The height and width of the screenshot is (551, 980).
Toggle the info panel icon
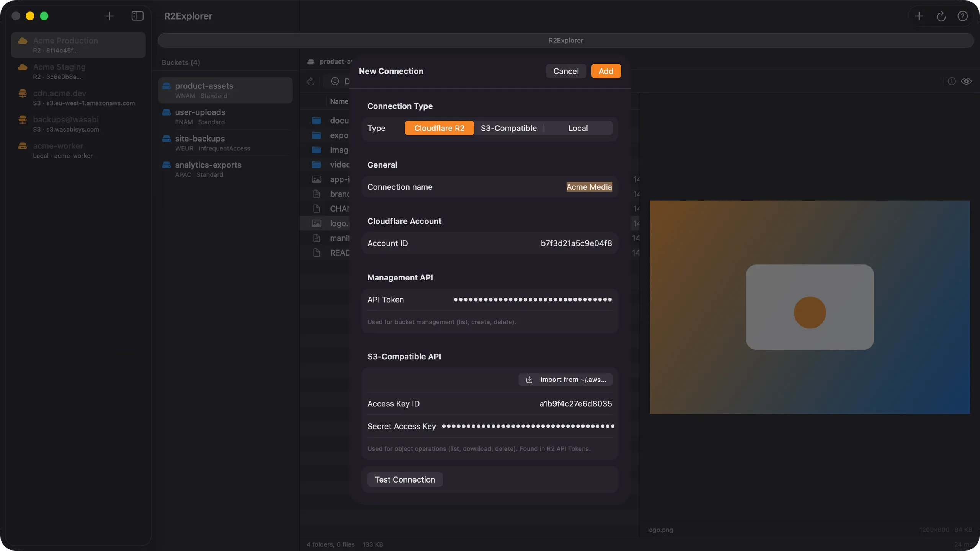951,81
